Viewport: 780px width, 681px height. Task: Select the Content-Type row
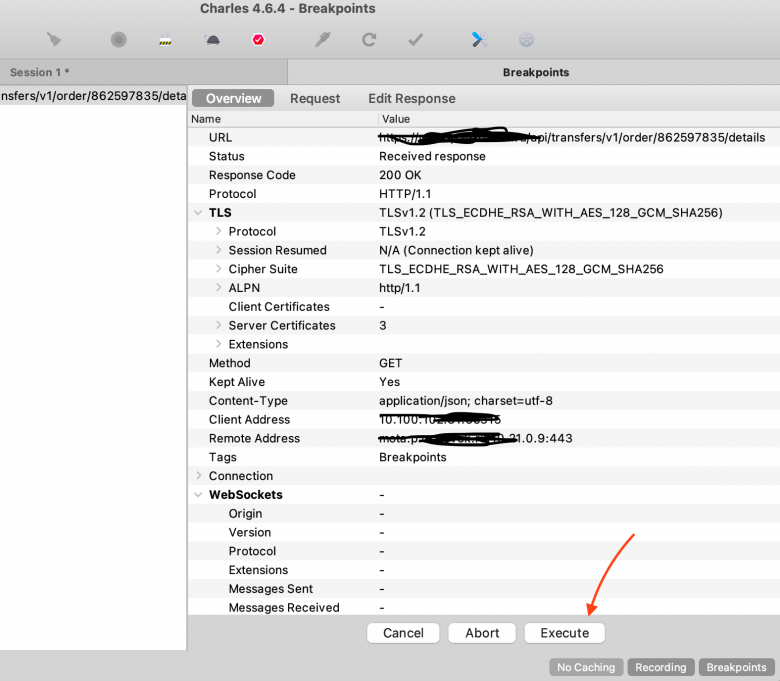coord(484,401)
